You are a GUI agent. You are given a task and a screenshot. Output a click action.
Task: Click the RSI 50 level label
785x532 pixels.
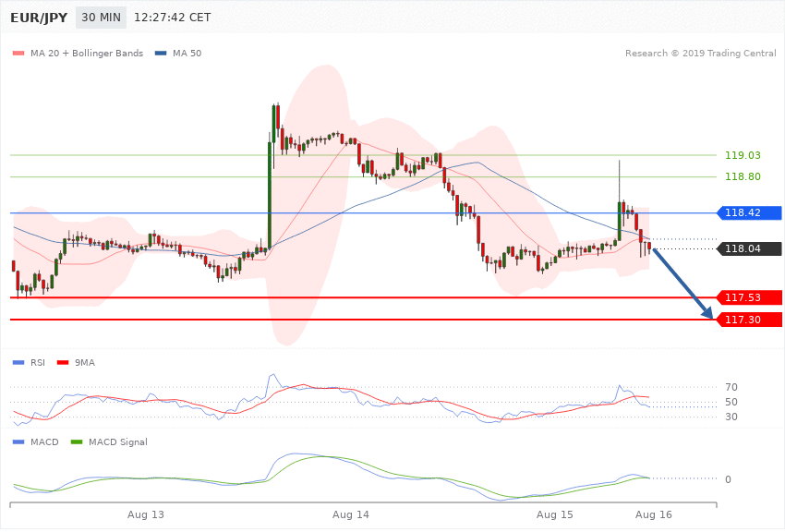[x=731, y=402]
